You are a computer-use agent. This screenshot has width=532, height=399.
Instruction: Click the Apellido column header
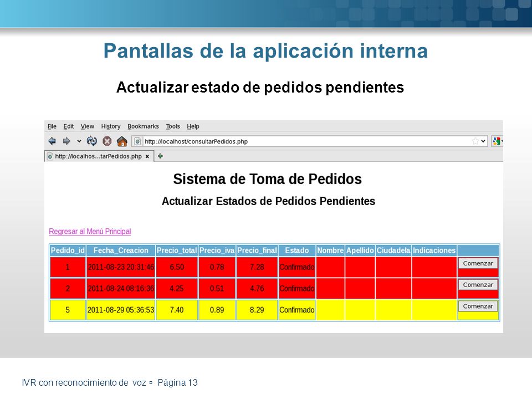360,250
